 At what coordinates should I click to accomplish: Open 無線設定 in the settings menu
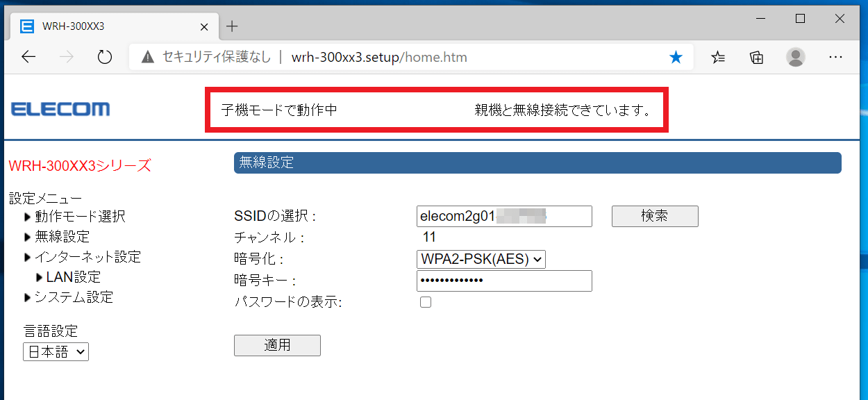62,237
